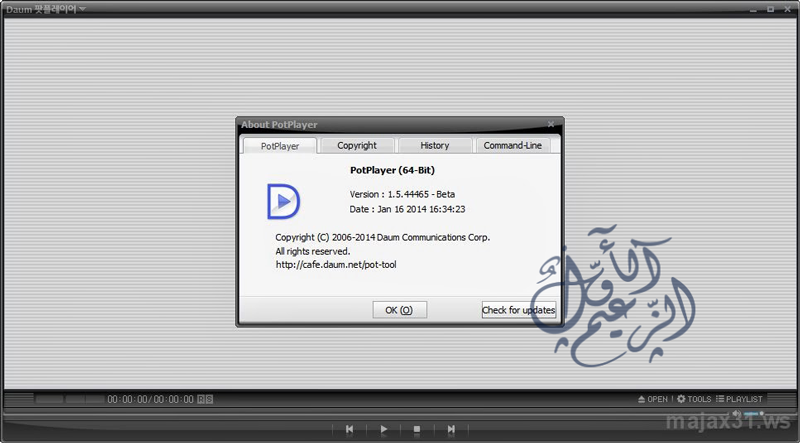Image resolution: width=800 pixels, height=443 pixels.
Task: Show the PLAYLIST panel
Action: (x=739, y=399)
